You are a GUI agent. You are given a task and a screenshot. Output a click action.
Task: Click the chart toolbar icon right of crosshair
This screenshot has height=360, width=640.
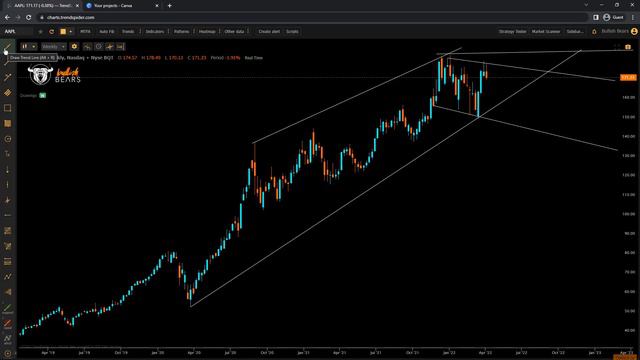[120, 47]
